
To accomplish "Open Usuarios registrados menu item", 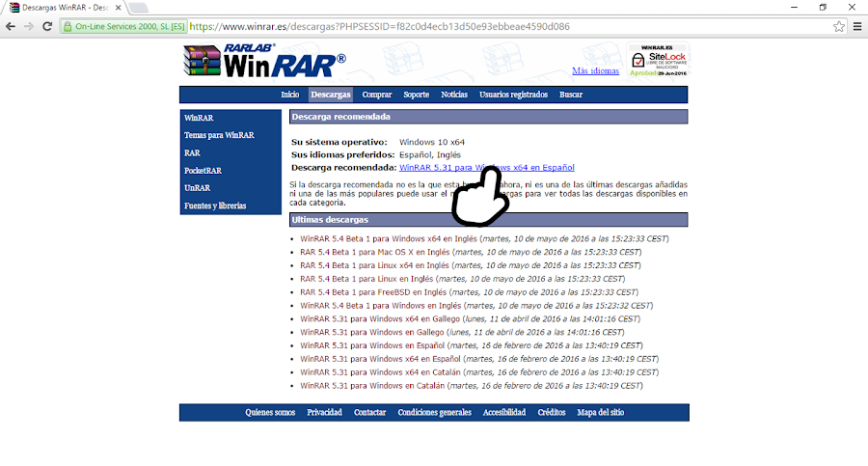I will pyautogui.click(x=513, y=95).
